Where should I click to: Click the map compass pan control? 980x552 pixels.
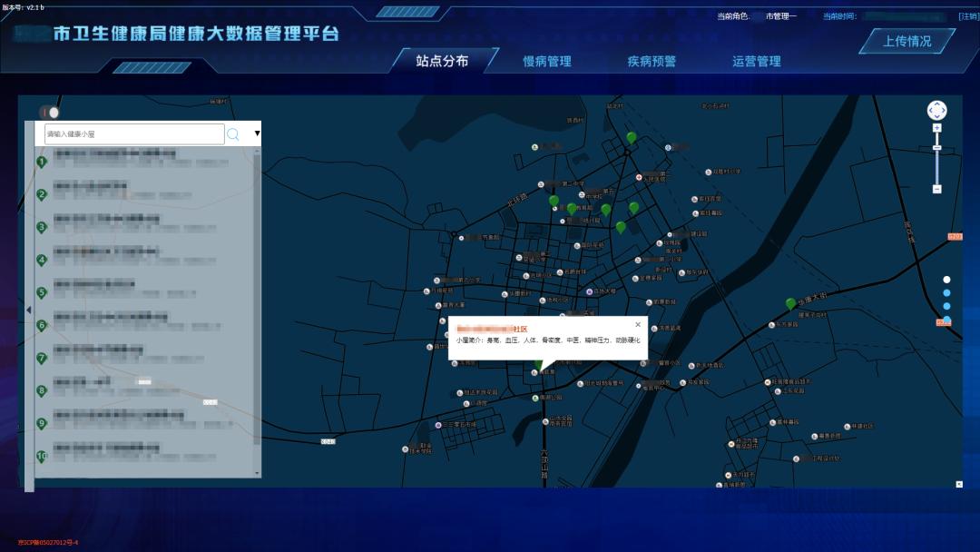(x=937, y=112)
